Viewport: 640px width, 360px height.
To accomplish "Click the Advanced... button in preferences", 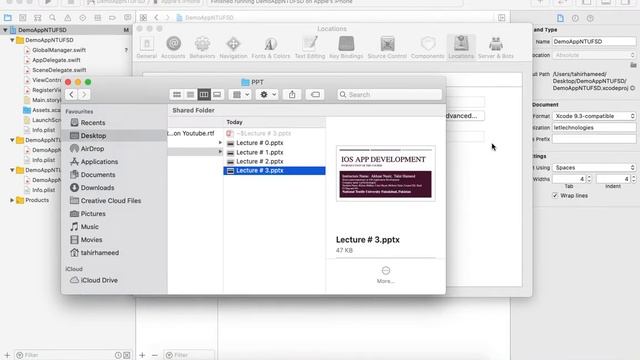I will pos(464,116).
